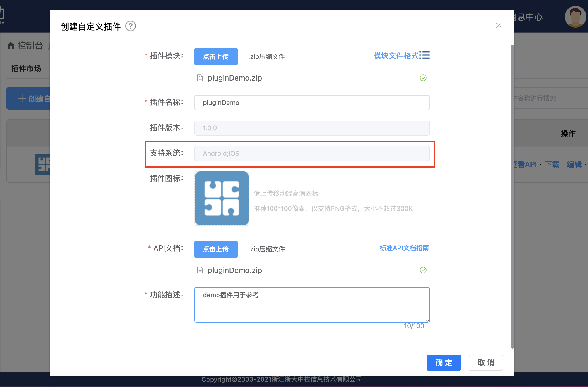Select the API文档 pluginDemo.zip file name

coord(235,270)
